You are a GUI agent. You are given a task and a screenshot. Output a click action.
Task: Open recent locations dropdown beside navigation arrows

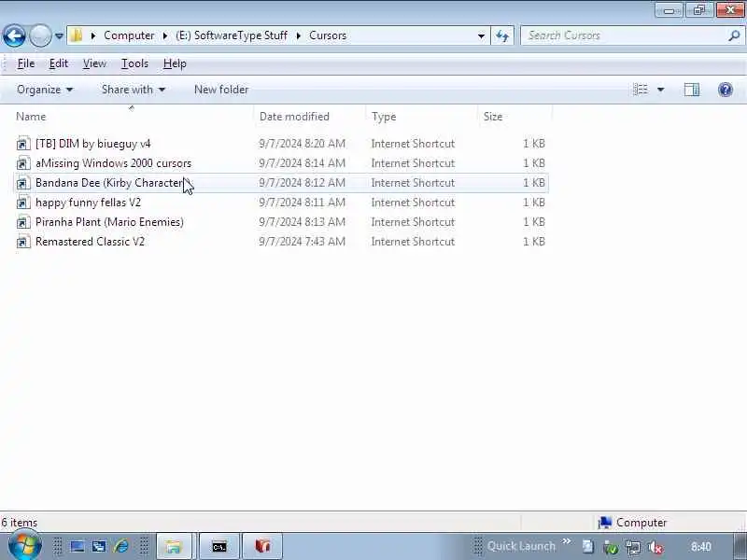coord(59,35)
